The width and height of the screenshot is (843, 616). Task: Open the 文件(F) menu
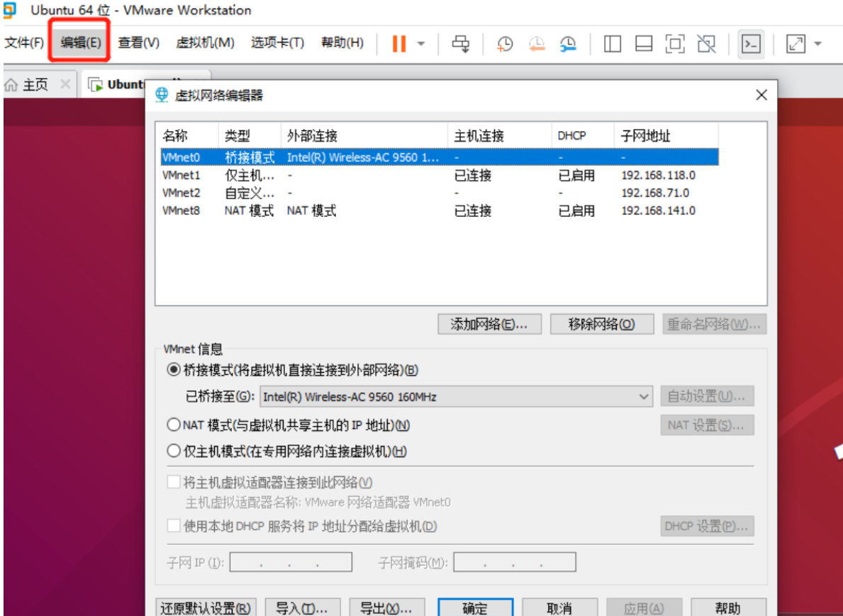pos(24,43)
